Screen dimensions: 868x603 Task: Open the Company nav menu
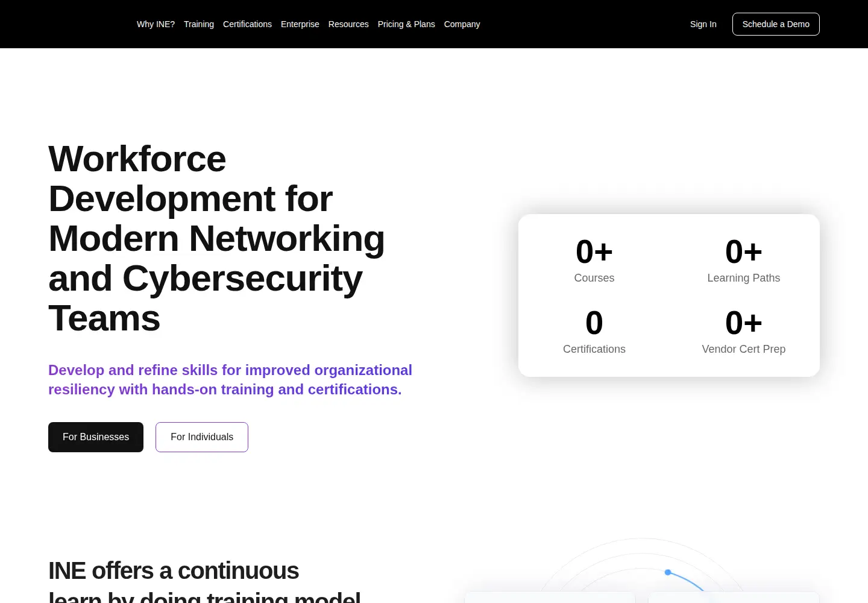point(462,24)
